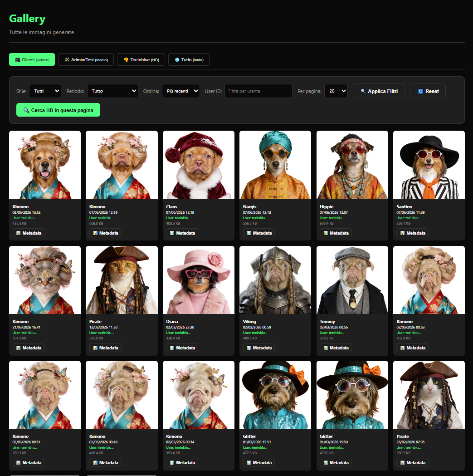
Task: Open Metadata for the Claus image
Action: pos(182,233)
